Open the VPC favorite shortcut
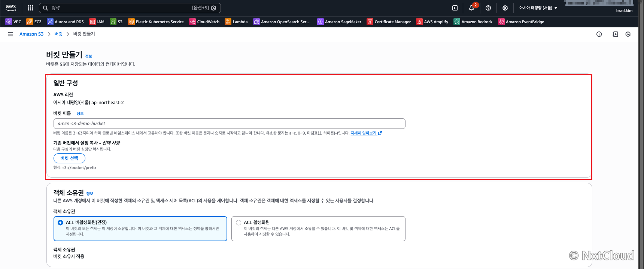The image size is (644, 269). (x=13, y=22)
